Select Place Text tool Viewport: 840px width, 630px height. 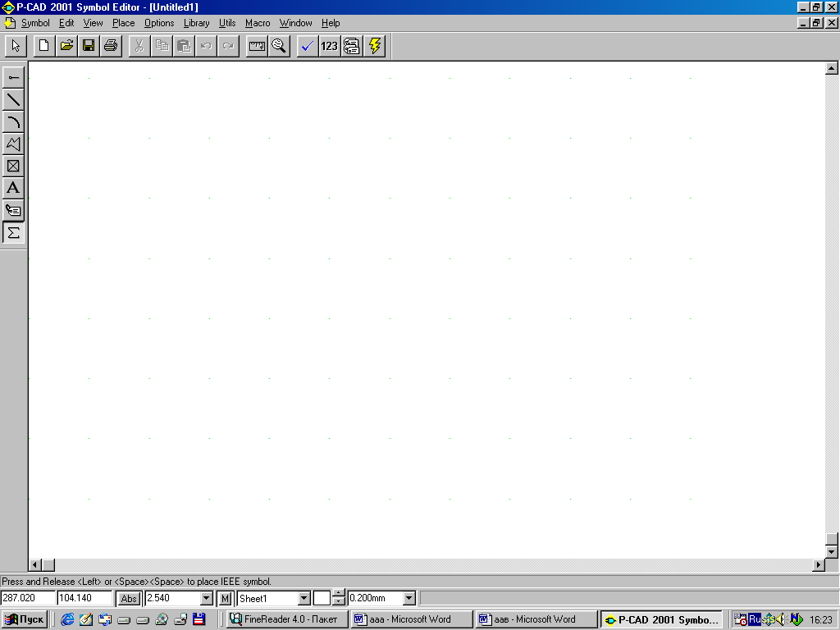click(13, 188)
